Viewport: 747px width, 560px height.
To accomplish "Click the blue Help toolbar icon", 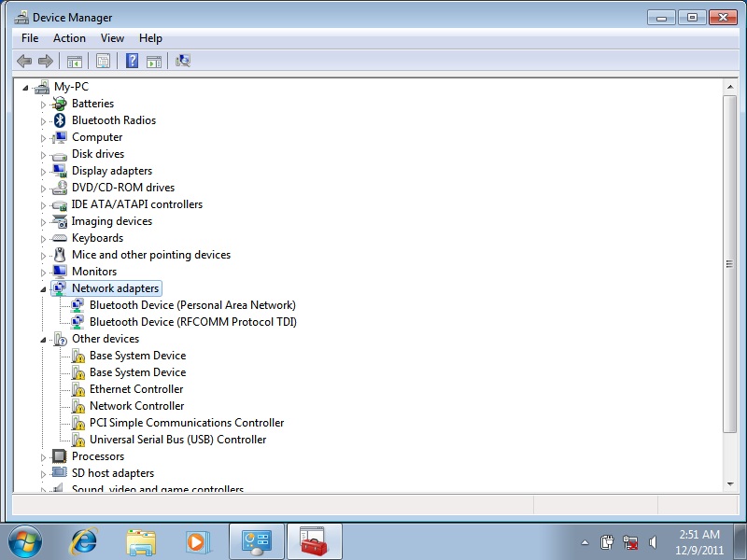I will 132,61.
